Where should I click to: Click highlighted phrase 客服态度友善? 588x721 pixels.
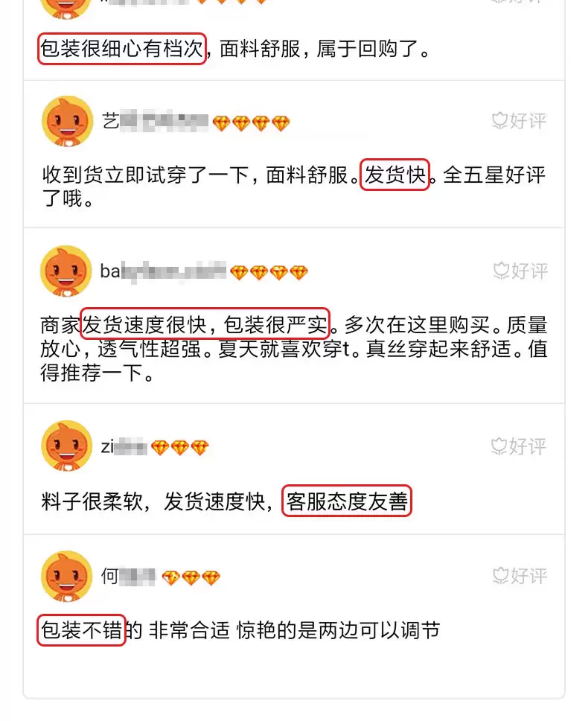pyautogui.click(x=346, y=501)
